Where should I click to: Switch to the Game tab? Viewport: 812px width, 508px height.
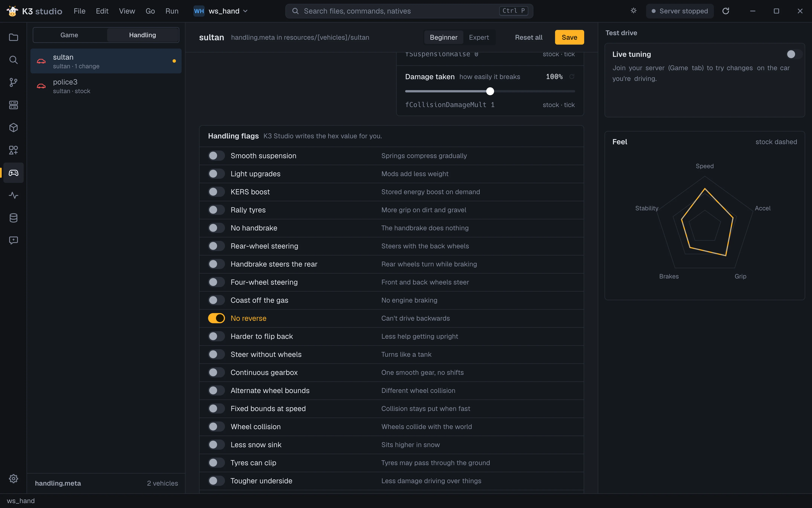coord(70,35)
